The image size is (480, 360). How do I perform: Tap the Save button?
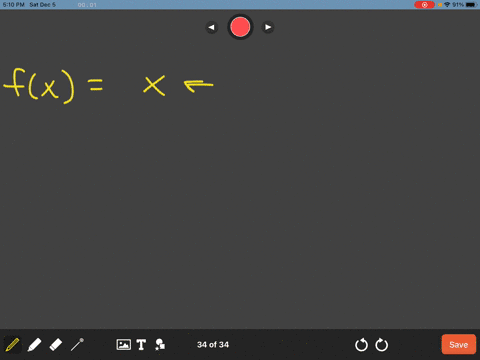(459, 344)
